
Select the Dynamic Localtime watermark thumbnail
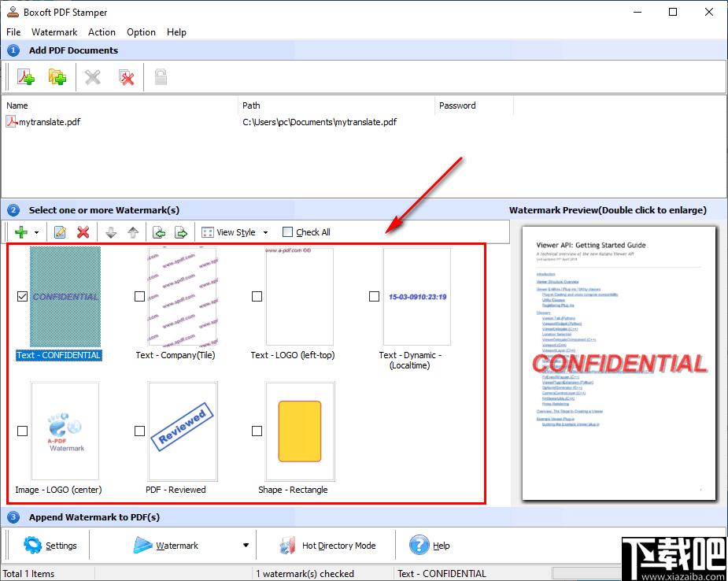click(x=417, y=297)
